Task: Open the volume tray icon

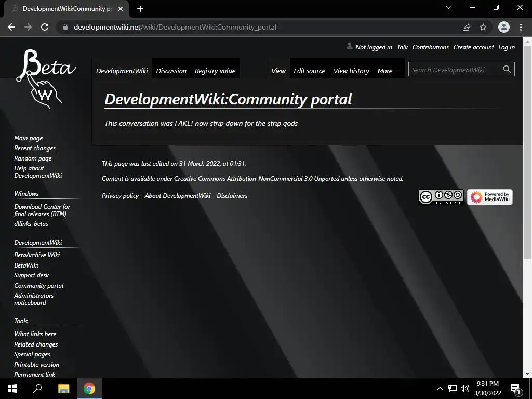Action: pyautogui.click(x=464, y=389)
